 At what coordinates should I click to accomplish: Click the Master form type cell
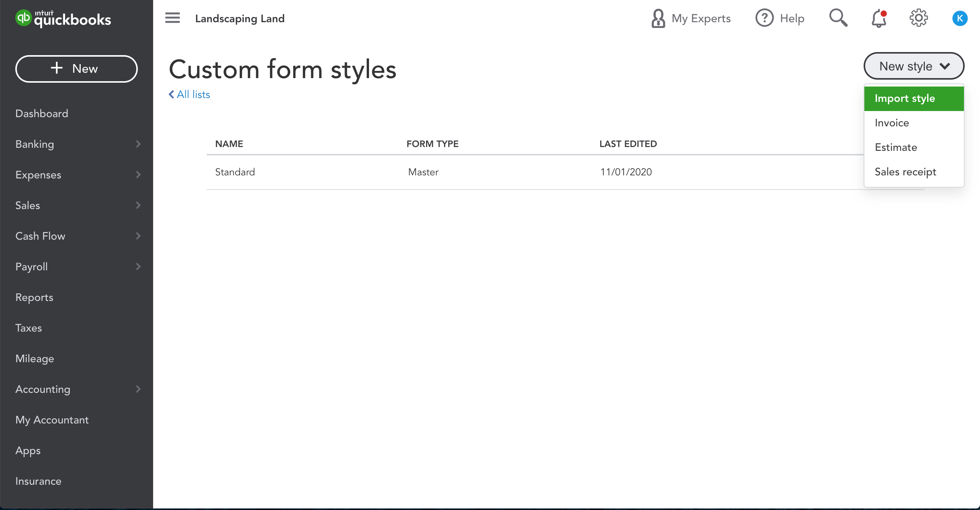tap(423, 172)
